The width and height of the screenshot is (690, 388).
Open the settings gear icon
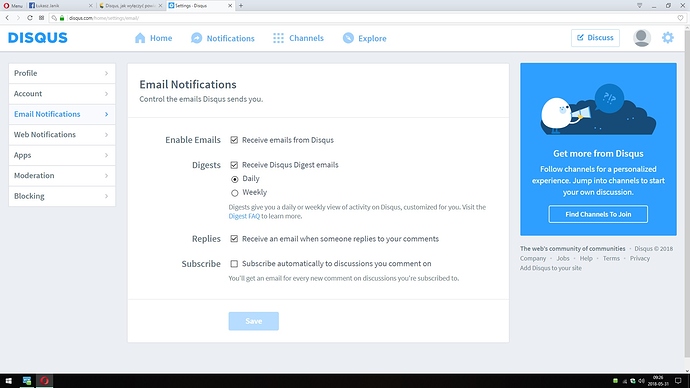[668, 38]
